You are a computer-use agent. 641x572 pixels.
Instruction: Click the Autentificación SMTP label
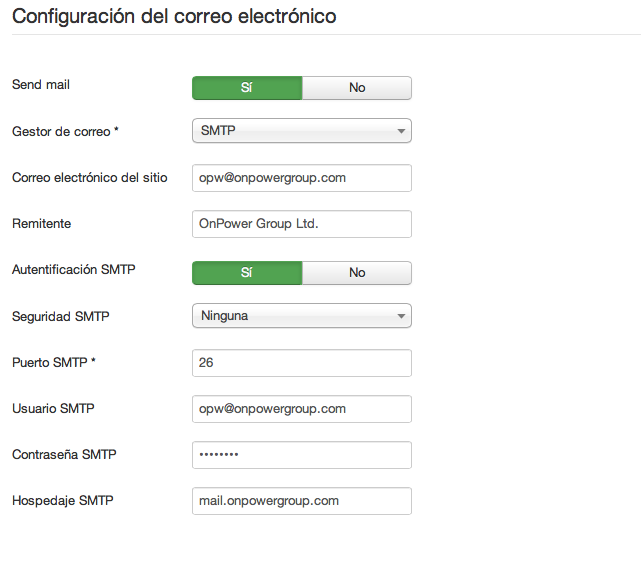(x=74, y=269)
